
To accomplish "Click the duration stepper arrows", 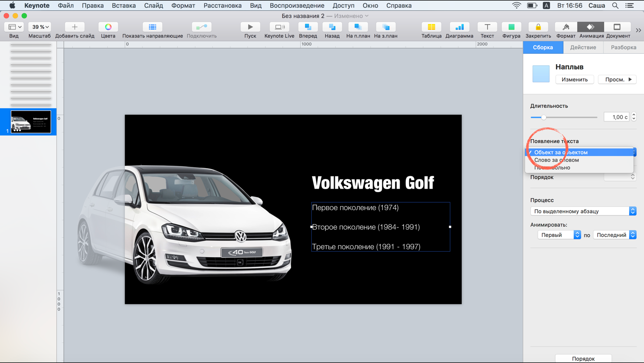I will click(x=634, y=117).
